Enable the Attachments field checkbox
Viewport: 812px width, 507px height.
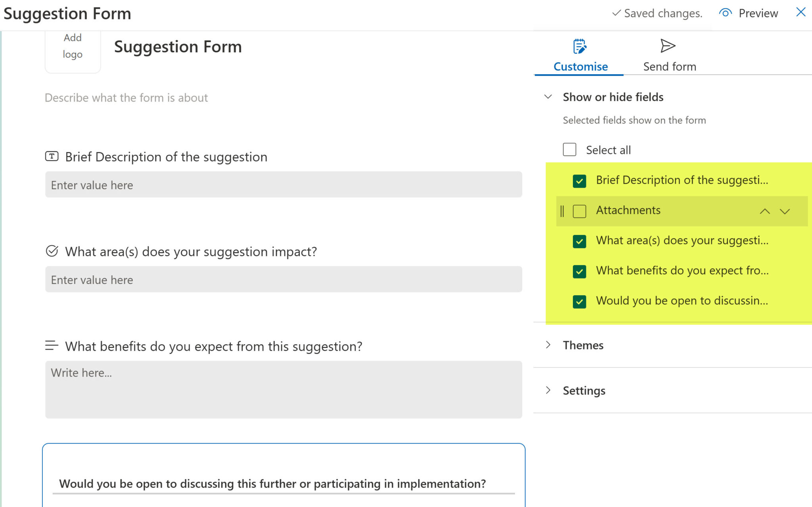579,211
